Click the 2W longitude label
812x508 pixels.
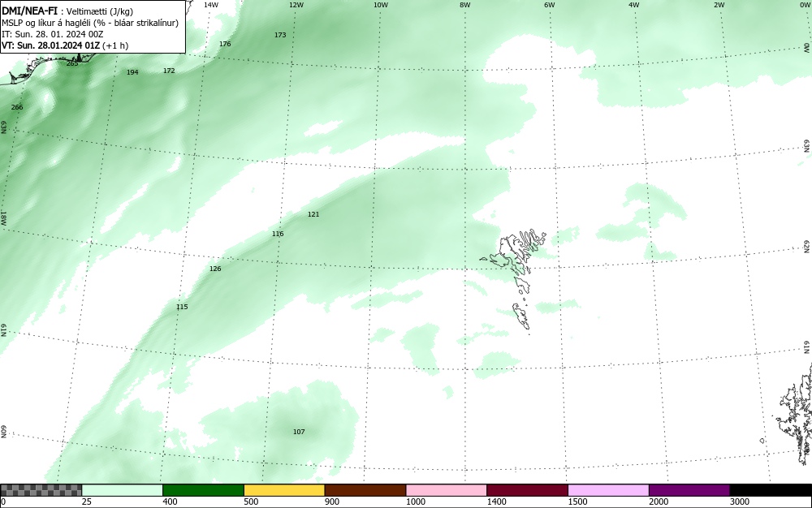tap(719, 5)
